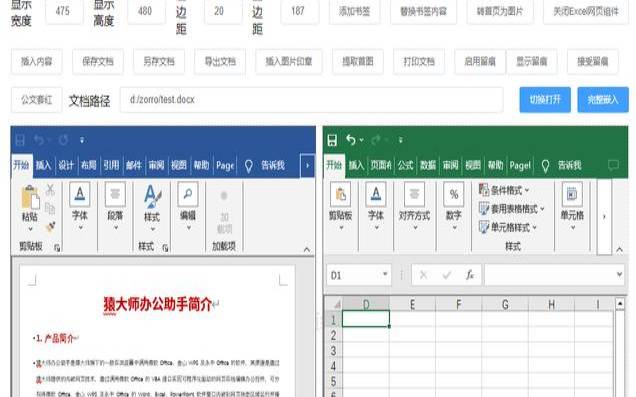Open the Excel 单元格 cells icon
The height and width of the screenshot is (397, 636).
point(572,194)
